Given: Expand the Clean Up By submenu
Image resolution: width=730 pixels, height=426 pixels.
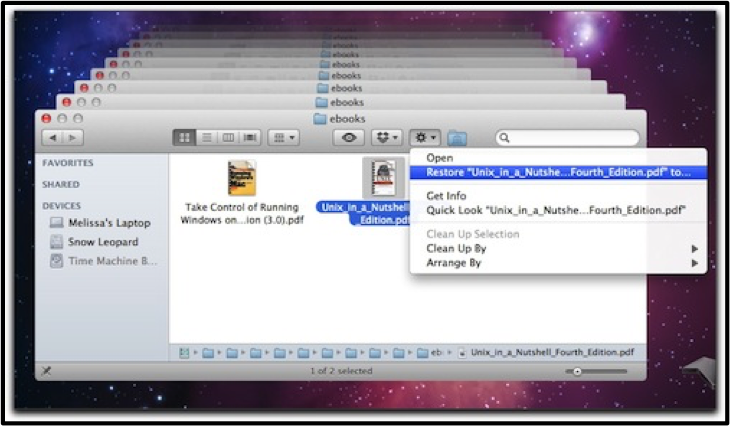Looking at the screenshot, I should [558, 249].
